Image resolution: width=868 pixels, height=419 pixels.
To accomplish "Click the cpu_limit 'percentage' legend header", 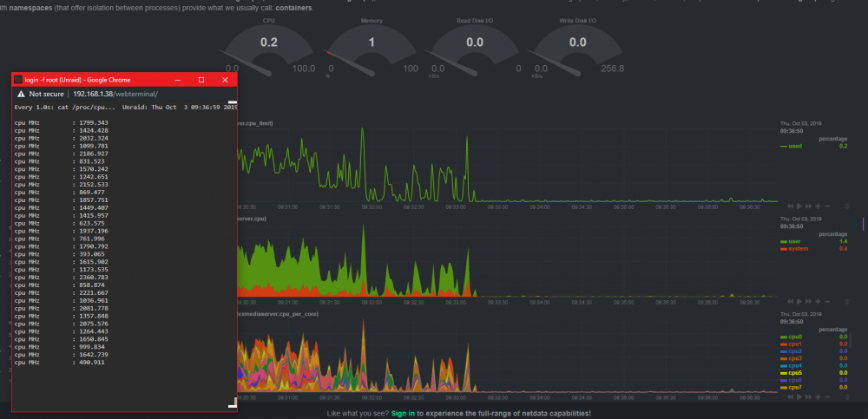I will (833, 139).
